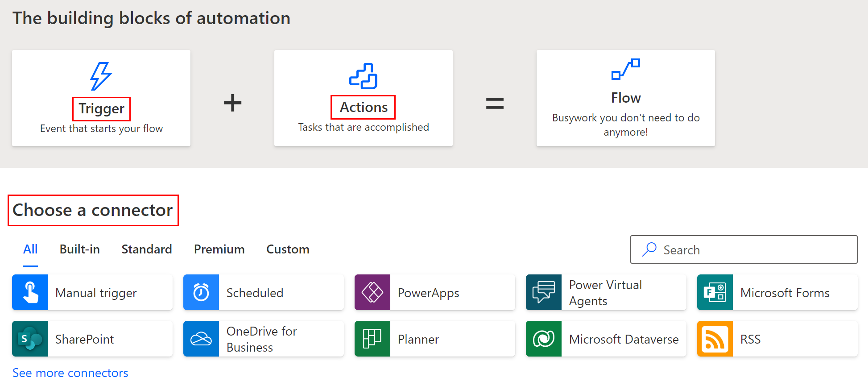
Task: Select the SharePoint connector label
Action: click(84, 339)
